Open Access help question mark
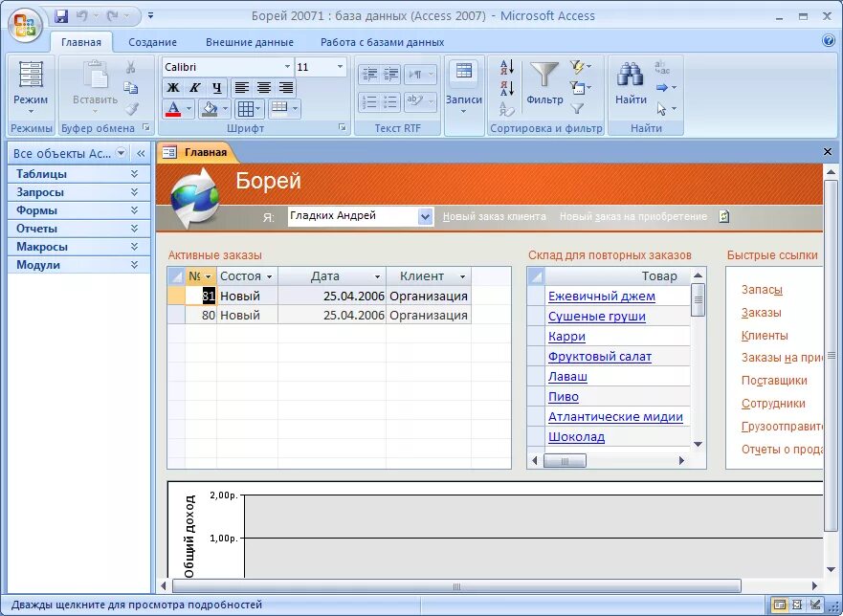This screenshot has width=843, height=616. click(829, 41)
